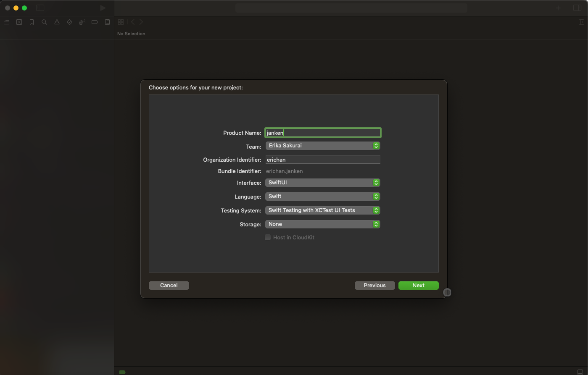This screenshot has height=375, width=588.
Task: Click the Cancel button
Action: pyautogui.click(x=169, y=286)
